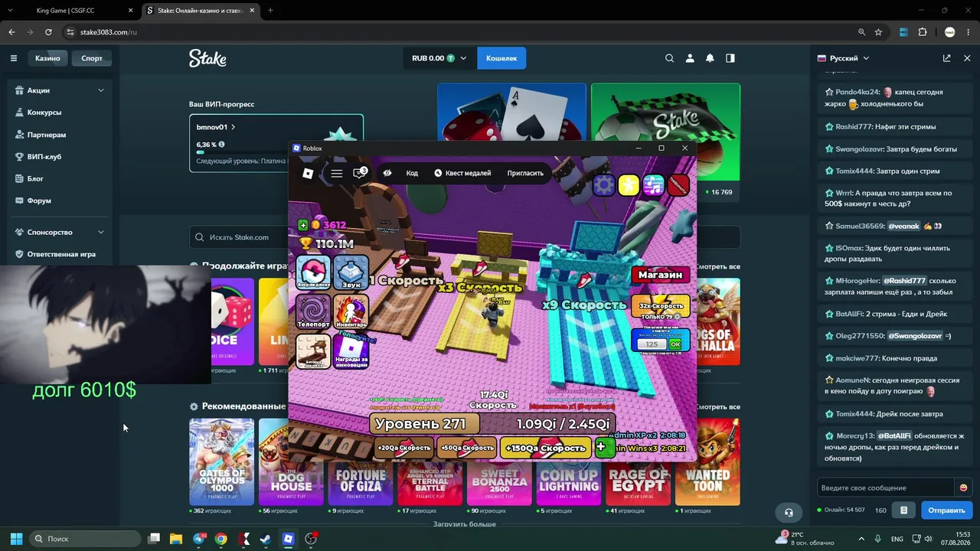Open the treadmill menu icon in Roblox
980x551 pixels.
(313, 350)
